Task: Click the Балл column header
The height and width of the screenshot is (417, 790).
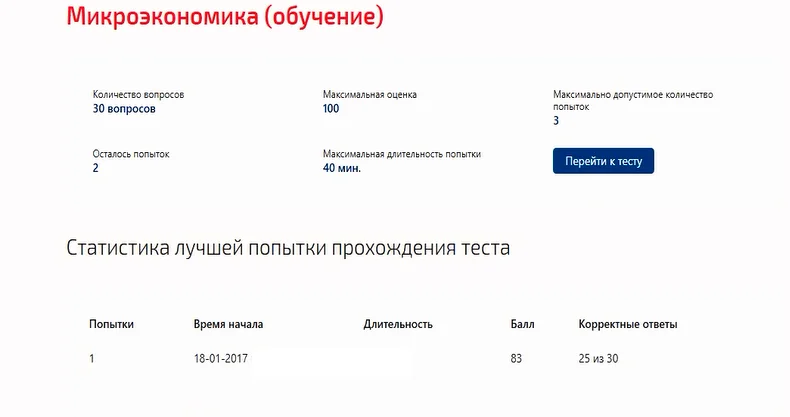Action: point(522,324)
